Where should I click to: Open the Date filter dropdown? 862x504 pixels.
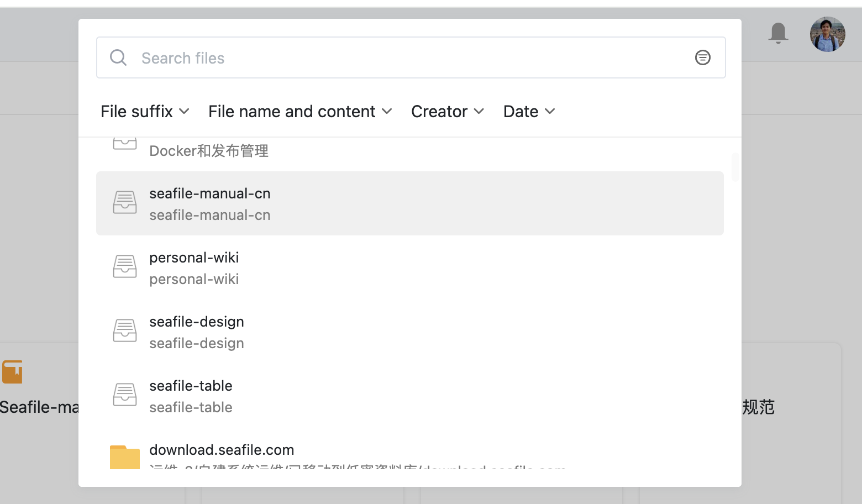pos(529,112)
